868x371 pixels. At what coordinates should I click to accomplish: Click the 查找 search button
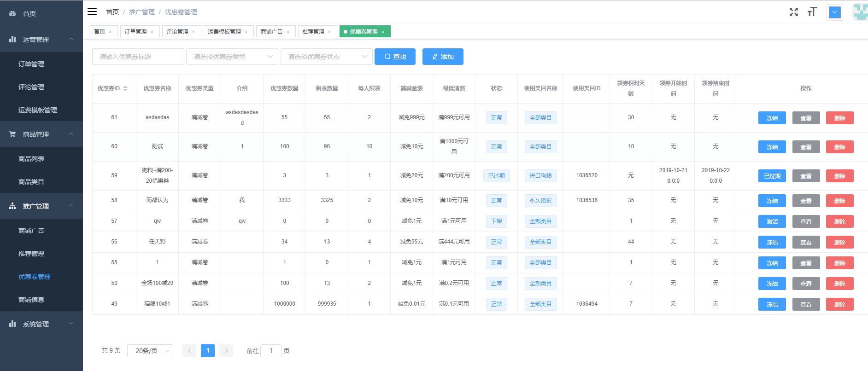(395, 57)
